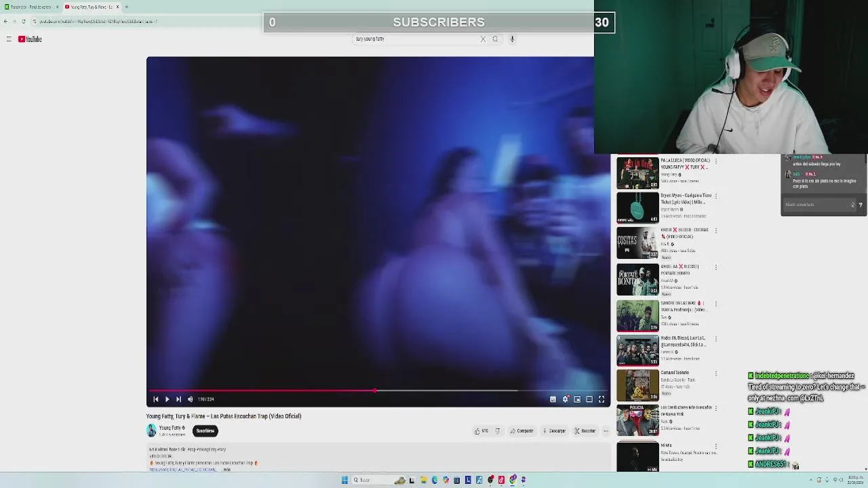Open more actions three-dot menu below video
Viewport: 868px width, 488px height.
point(606,431)
